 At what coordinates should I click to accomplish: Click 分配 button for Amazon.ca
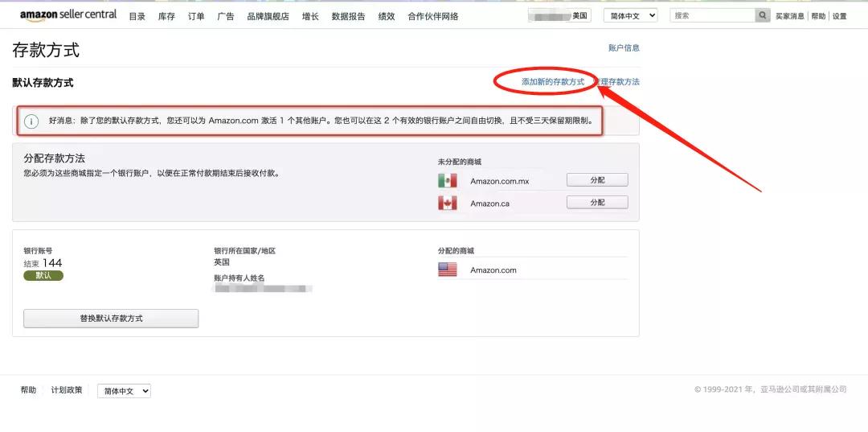click(x=597, y=202)
